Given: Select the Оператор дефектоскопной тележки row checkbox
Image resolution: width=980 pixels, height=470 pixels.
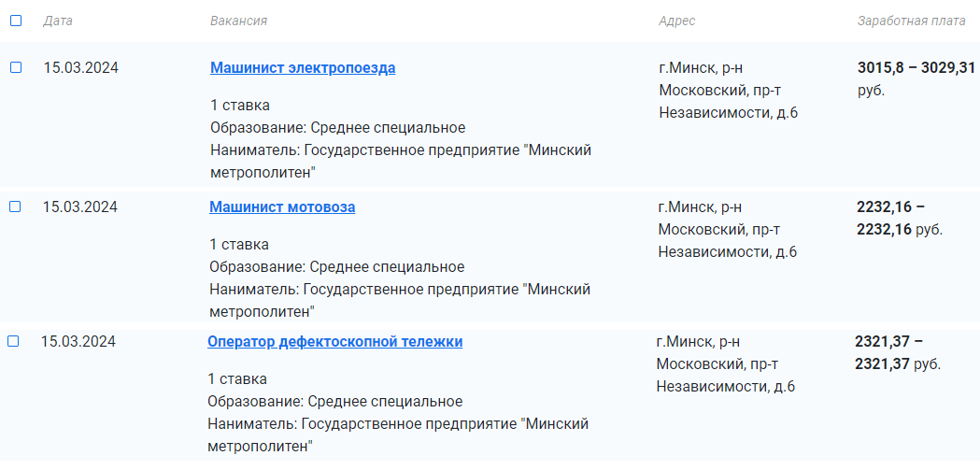Looking at the screenshot, I should [13, 341].
